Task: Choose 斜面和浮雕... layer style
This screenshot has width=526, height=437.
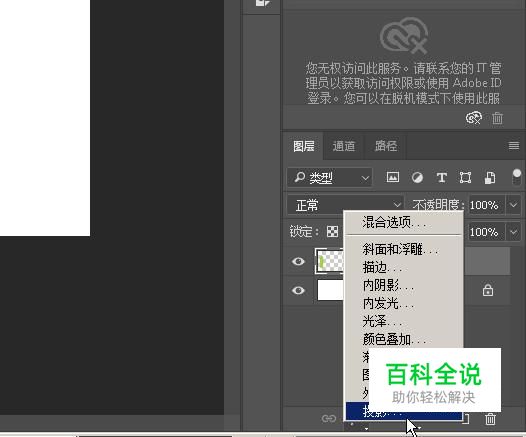Action: [404, 249]
